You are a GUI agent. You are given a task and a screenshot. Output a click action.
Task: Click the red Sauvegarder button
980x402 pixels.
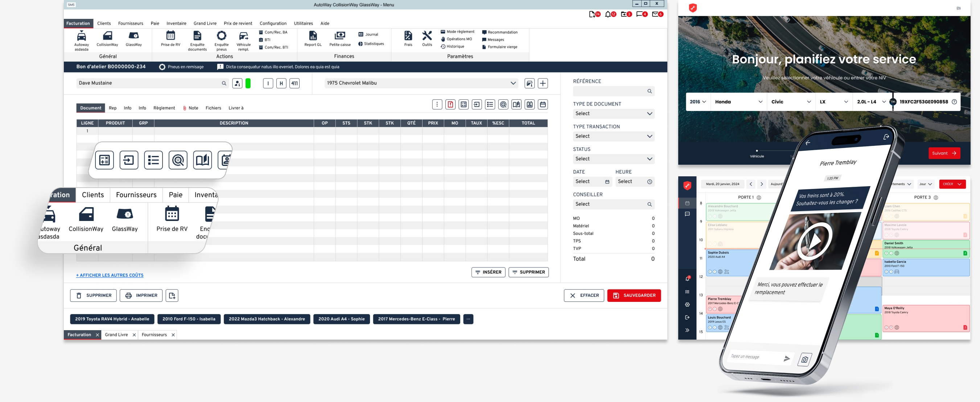634,295
